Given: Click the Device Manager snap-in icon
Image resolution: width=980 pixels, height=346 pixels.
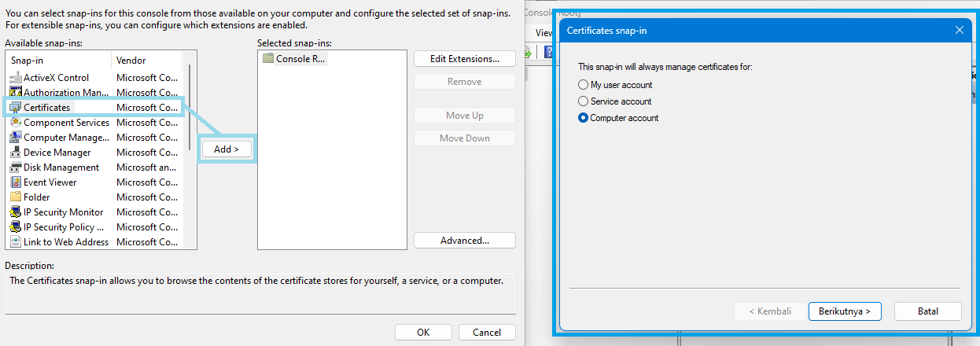Looking at the screenshot, I should click(15, 153).
